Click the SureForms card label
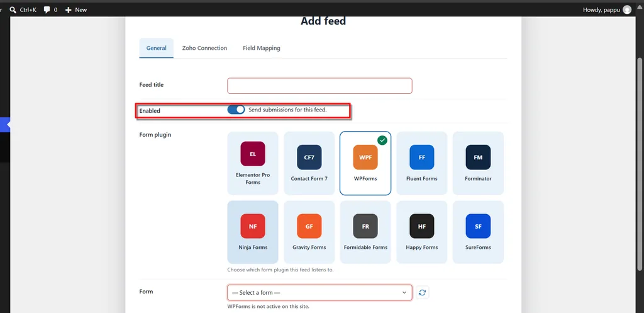The width and height of the screenshot is (644, 313). point(478,248)
